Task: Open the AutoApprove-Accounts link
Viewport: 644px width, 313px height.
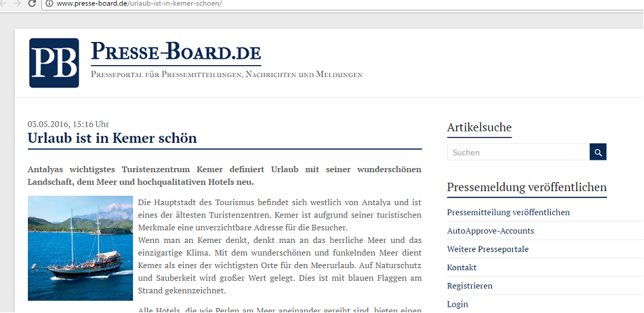Action: (x=491, y=230)
